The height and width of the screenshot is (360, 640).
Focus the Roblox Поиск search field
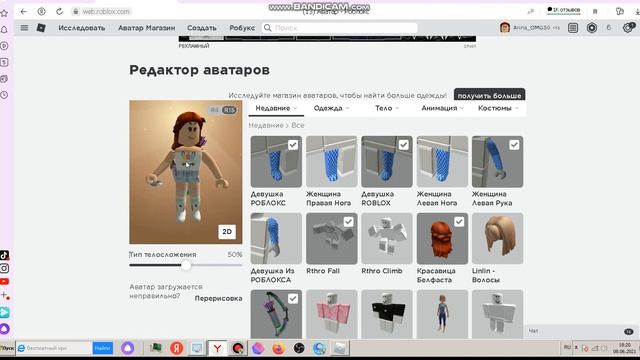pos(340,28)
